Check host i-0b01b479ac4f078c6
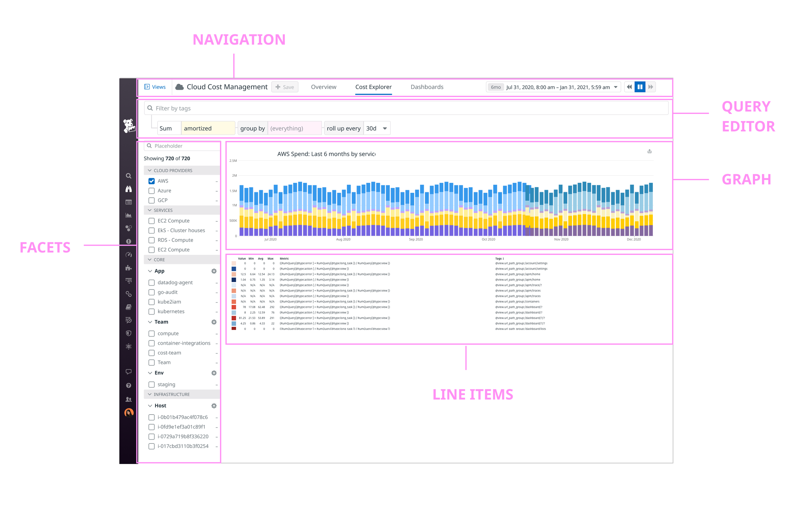The width and height of the screenshot is (812, 511). (152, 417)
